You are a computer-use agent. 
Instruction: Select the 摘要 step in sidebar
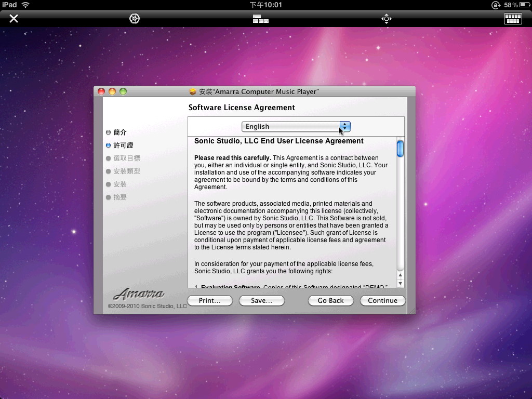click(116, 197)
